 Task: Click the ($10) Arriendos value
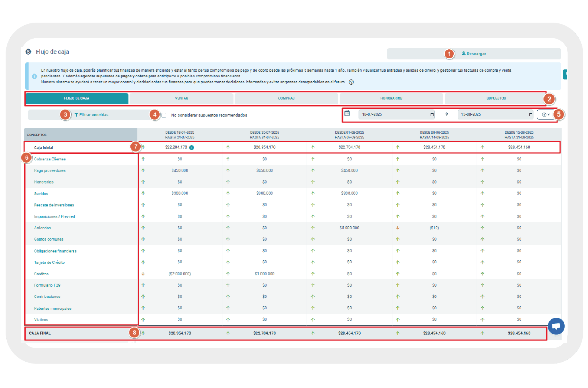pyautogui.click(x=434, y=228)
